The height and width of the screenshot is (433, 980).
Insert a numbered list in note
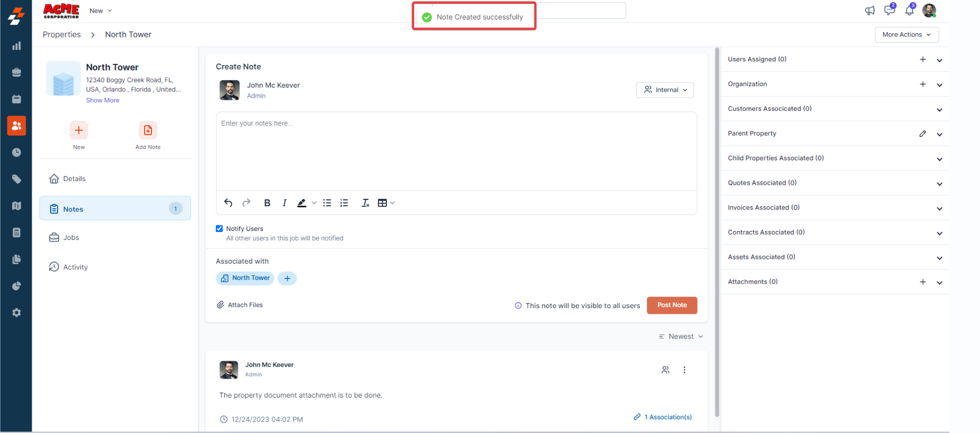tap(344, 203)
